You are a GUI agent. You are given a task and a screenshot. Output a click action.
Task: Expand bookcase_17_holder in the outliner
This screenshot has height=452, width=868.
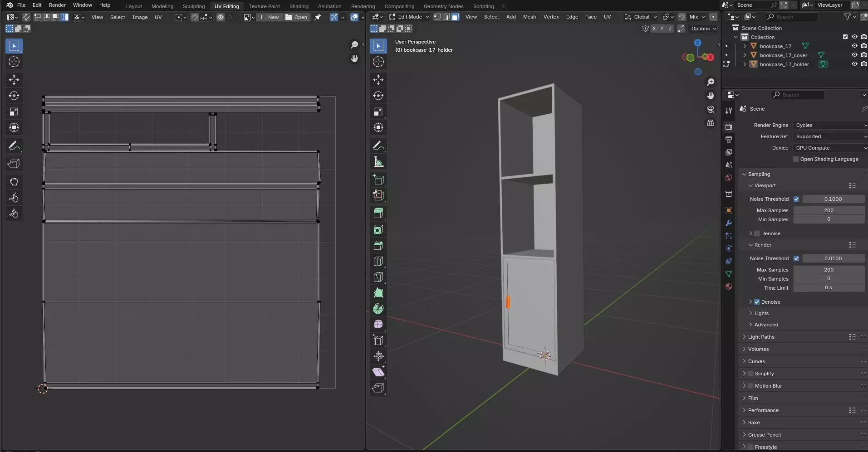[745, 64]
